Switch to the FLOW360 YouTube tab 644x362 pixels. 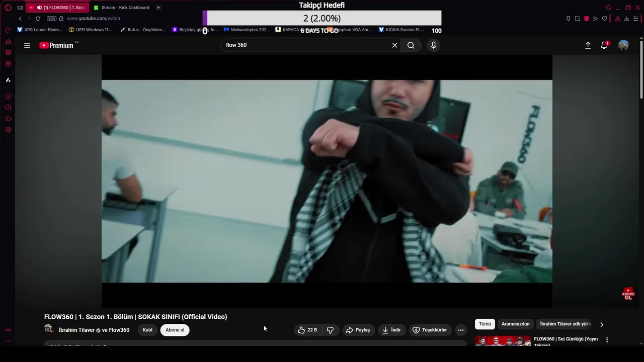coord(57,8)
